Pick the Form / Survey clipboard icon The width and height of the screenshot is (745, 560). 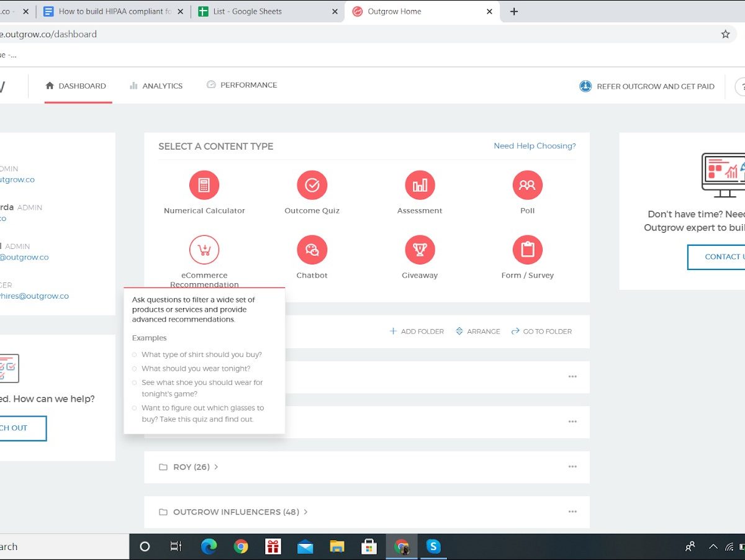point(527,250)
